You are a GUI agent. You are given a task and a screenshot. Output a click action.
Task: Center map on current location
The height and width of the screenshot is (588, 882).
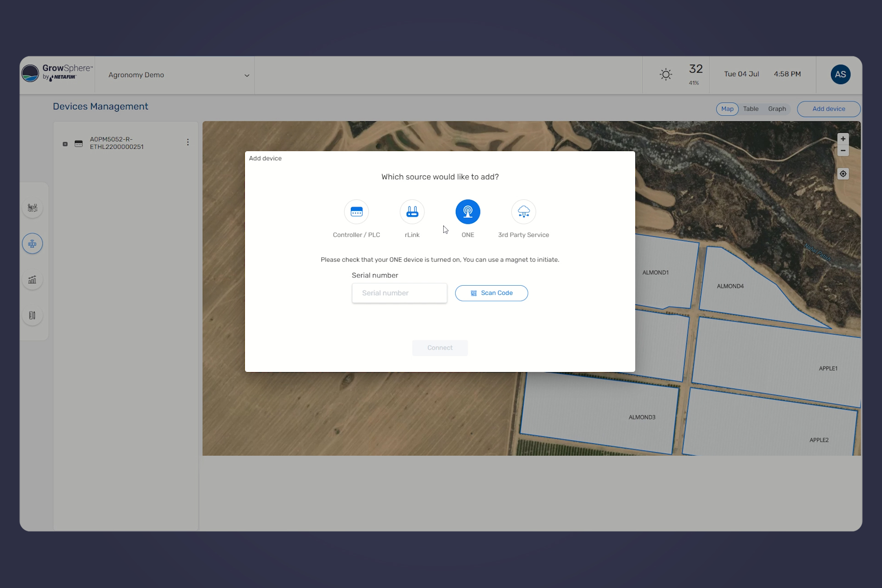843,174
